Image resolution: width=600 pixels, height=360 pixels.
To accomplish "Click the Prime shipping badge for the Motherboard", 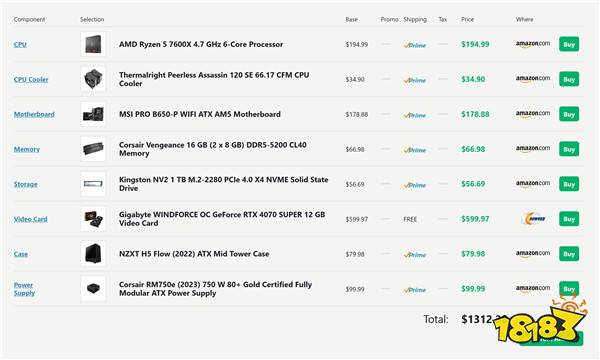I will (414, 115).
